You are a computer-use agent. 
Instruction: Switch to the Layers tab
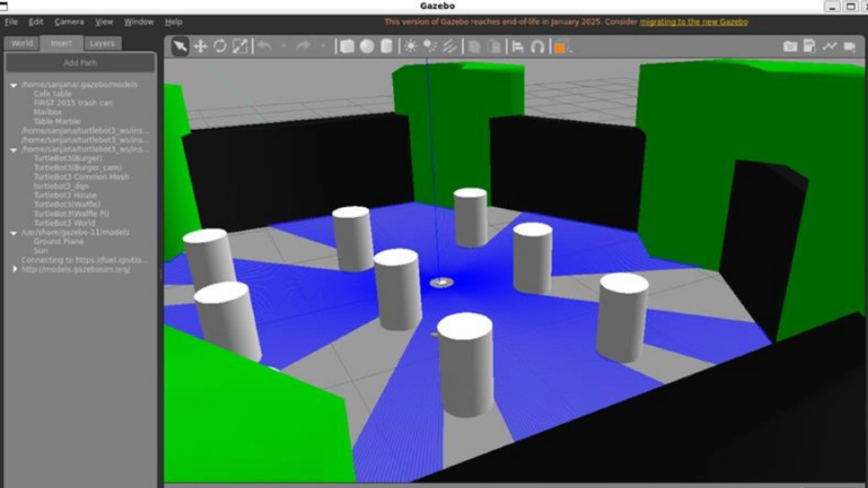(102, 43)
